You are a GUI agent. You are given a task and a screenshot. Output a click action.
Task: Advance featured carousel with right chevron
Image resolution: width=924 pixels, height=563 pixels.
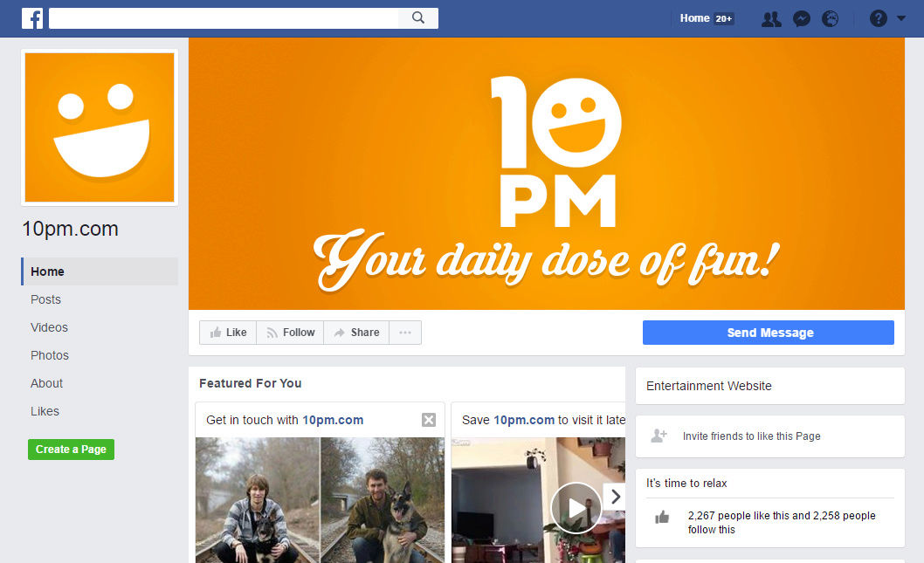(615, 497)
